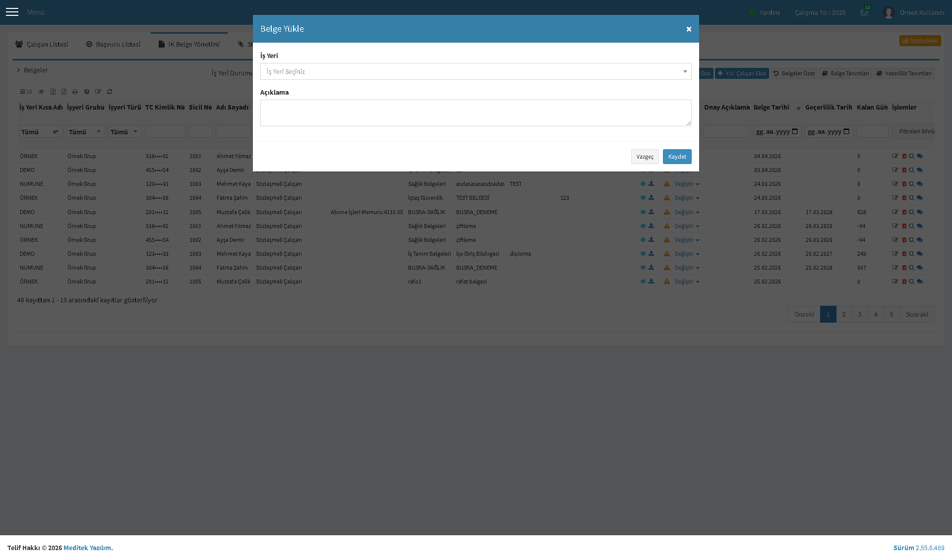Sort by Belge Tarihi column header
952x560 pixels.
pos(771,108)
